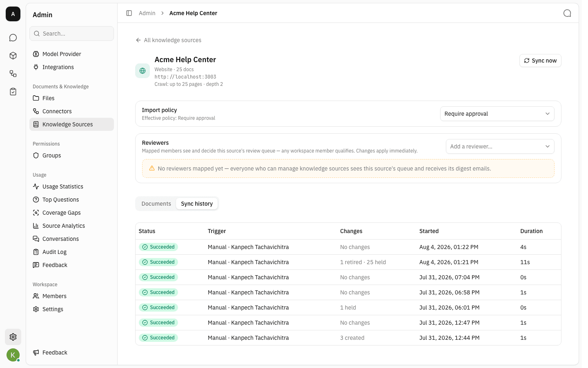This screenshot has width=588, height=368.
Task: Click the Admin breadcrumb
Action: click(x=147, y=13)
